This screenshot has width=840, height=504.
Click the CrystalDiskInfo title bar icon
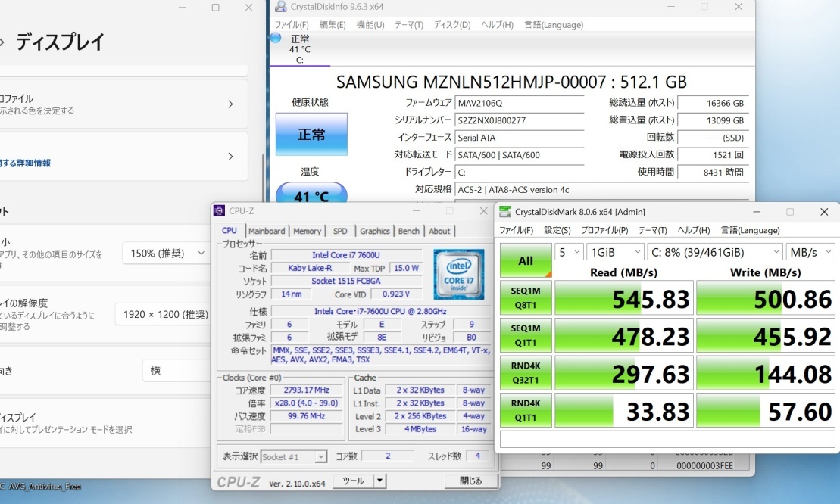(280, 6)
